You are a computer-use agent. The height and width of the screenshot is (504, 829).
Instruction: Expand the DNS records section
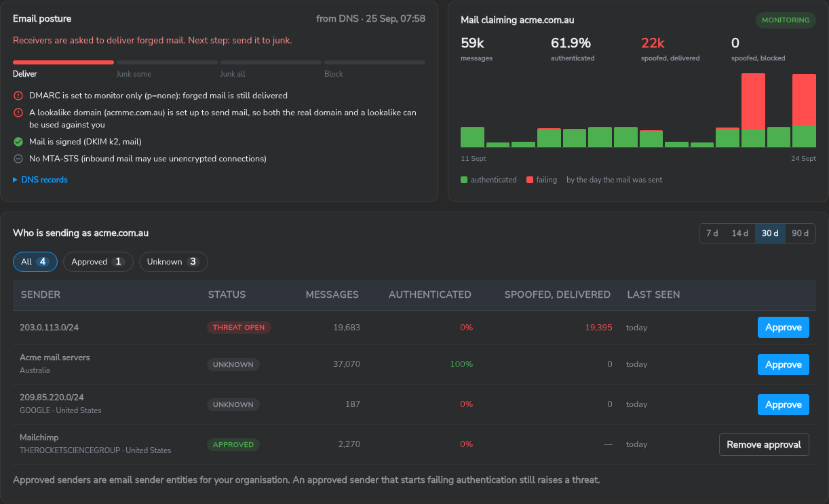coord(40,180)
